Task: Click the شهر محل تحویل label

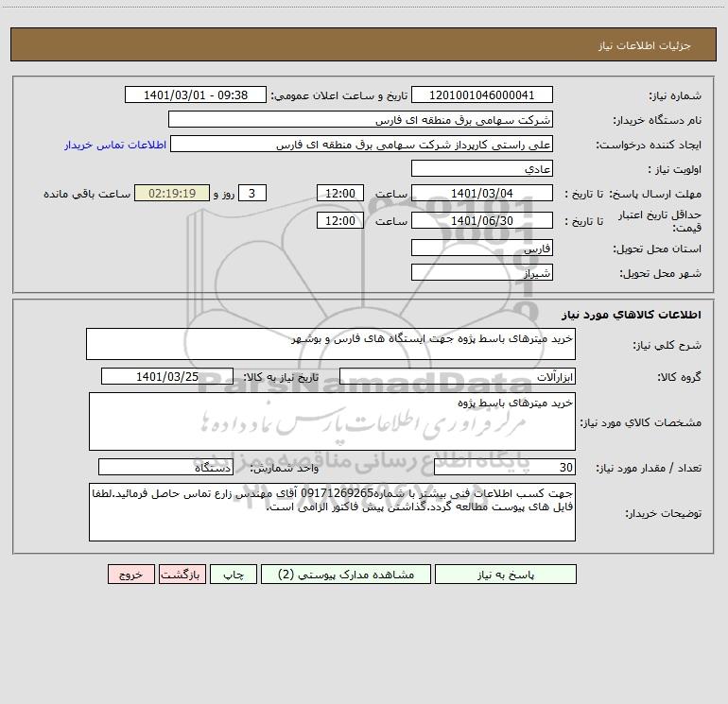Action: point(660,273)
